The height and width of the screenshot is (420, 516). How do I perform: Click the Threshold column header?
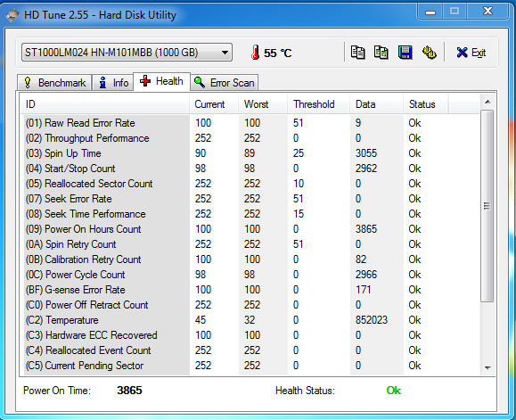318,104
